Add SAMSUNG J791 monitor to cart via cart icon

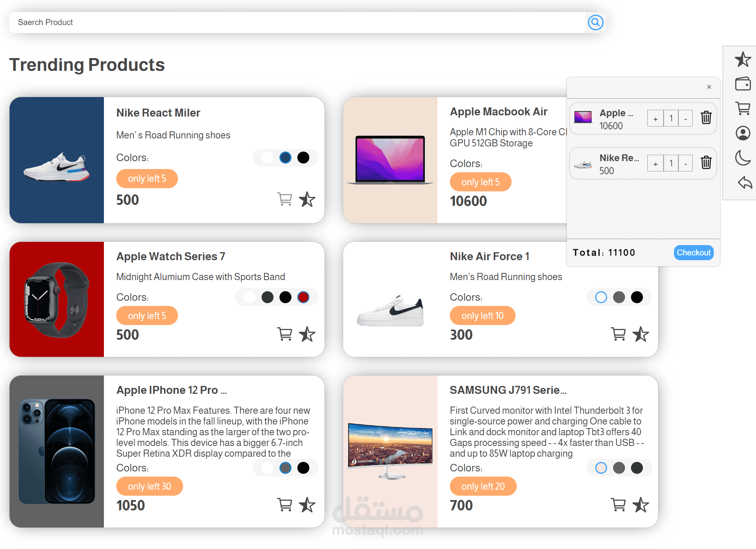(x=618, y=505)
